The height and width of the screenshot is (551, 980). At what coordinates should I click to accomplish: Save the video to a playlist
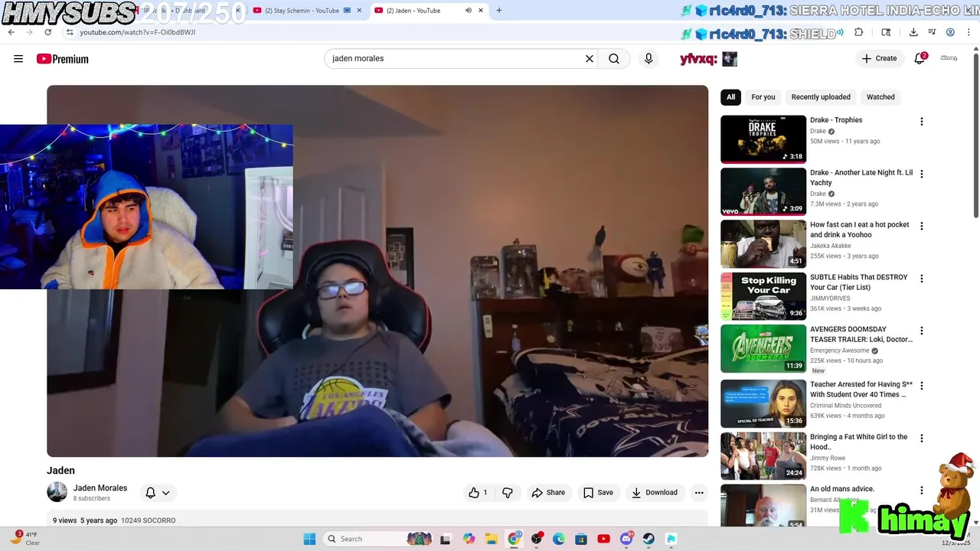(x=598, y=493)
